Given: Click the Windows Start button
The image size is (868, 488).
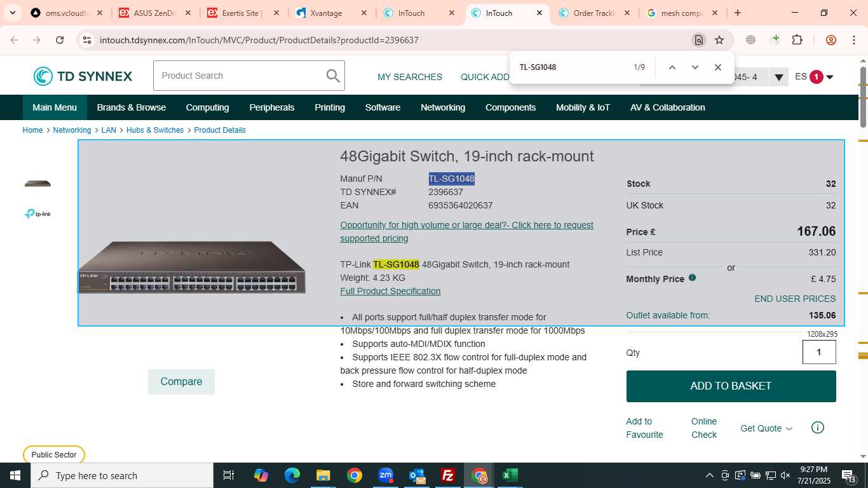Looking at the screenshot, I should tap(15, 475).
